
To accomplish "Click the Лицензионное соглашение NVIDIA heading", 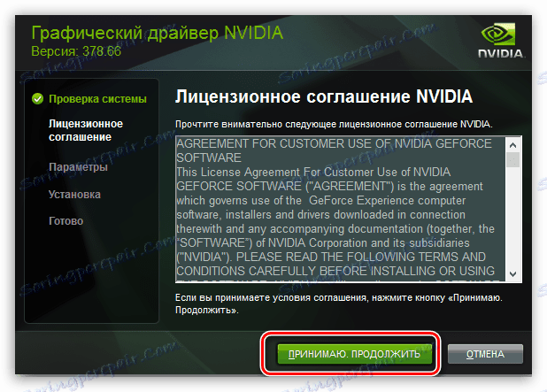I will point(324,96).
